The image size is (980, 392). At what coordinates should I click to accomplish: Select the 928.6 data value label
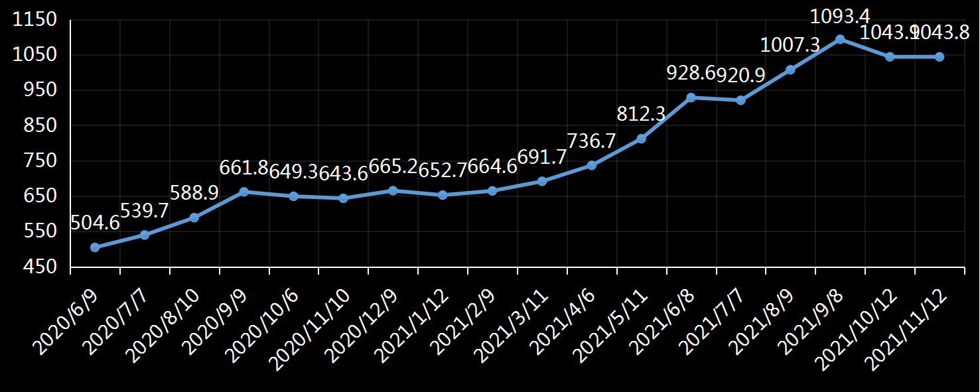click(x=691, y=74)
